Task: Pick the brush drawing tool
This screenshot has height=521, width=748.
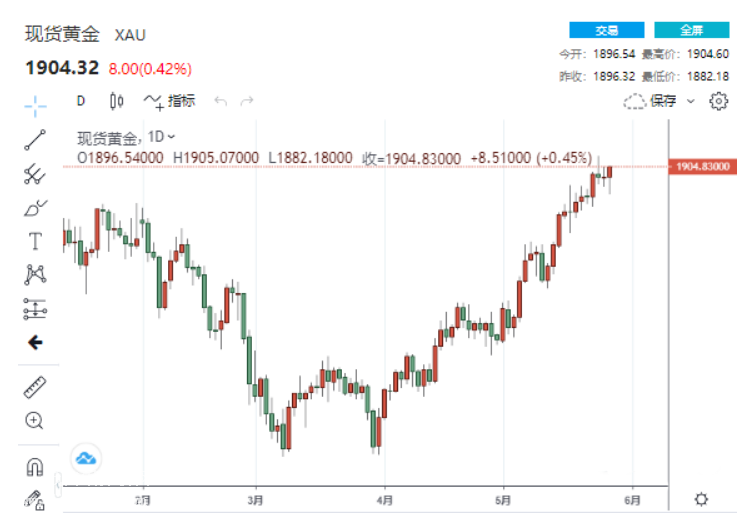Action: [x=35, y=208]
